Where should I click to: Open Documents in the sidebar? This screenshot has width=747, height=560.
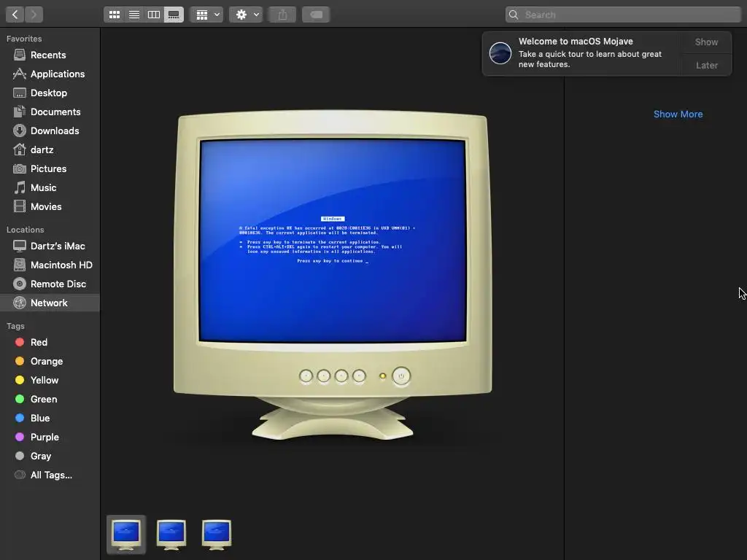pyautogui.click(x=50, y=112)
